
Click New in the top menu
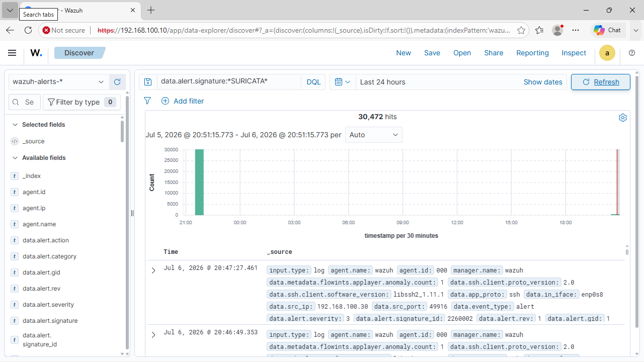coord(404,53)
